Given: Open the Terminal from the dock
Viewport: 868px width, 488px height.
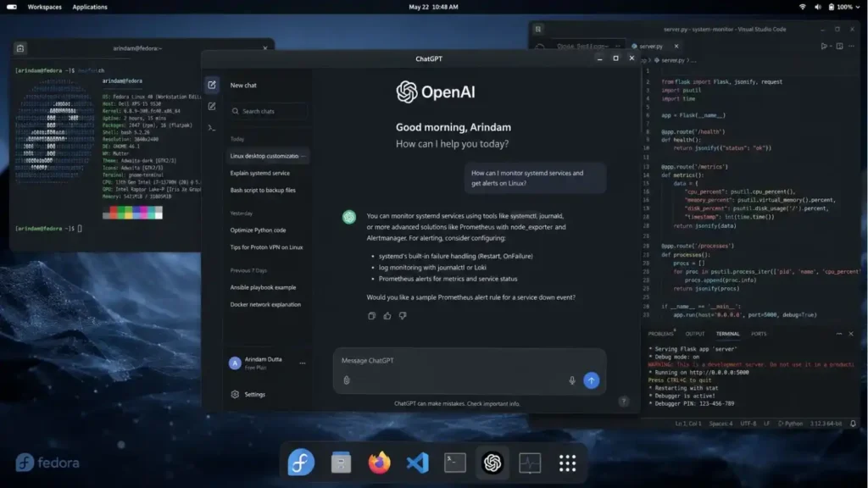Looking at the screenshot, I should (x=455, y=463).
